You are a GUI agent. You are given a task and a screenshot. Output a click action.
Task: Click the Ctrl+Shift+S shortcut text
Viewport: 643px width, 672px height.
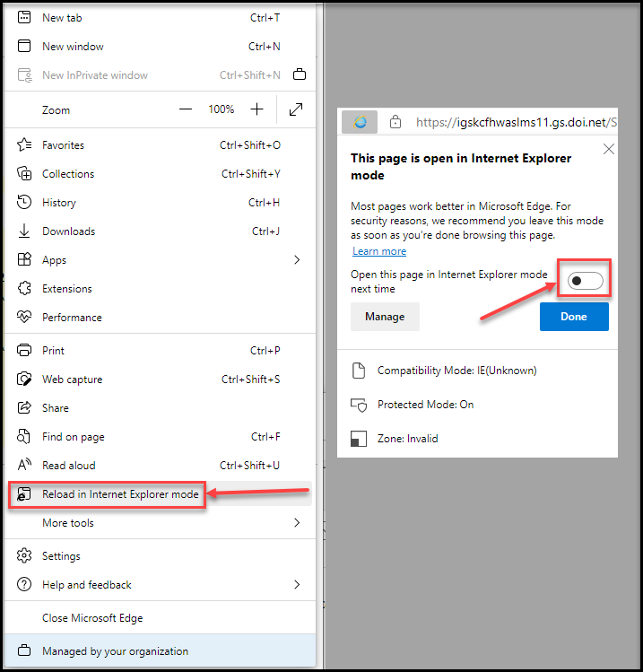pos(250,380)
